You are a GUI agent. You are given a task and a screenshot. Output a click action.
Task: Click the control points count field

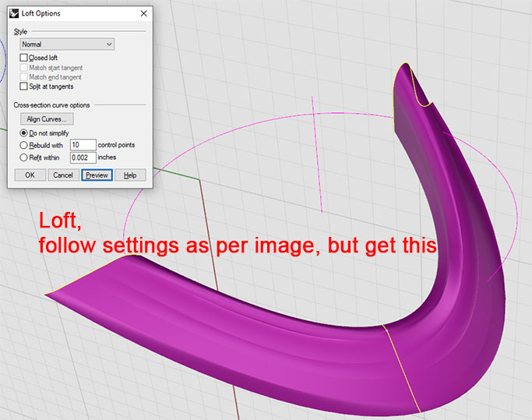click(x=83, y=145)
